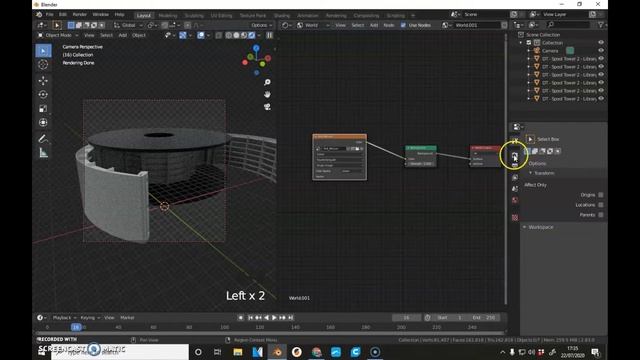The image size is (640, 360).
Task: Open View Layer properties tab
Action: [x=515, y=178]
